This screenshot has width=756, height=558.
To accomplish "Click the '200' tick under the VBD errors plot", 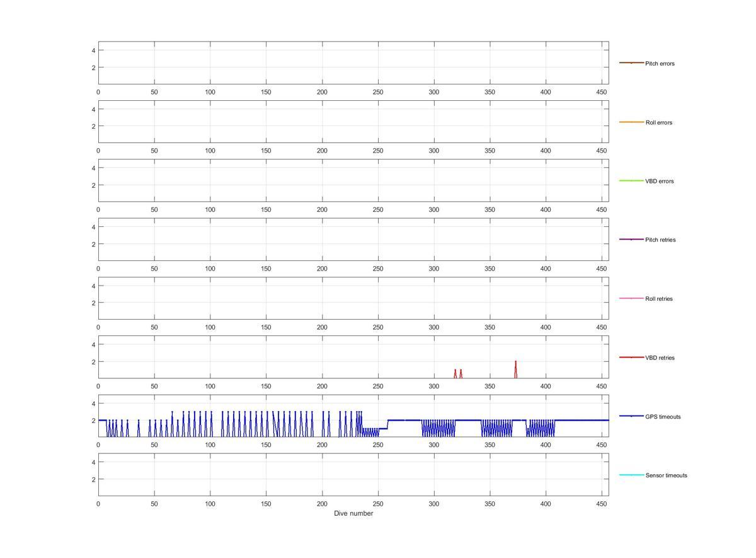I will 322,210.
